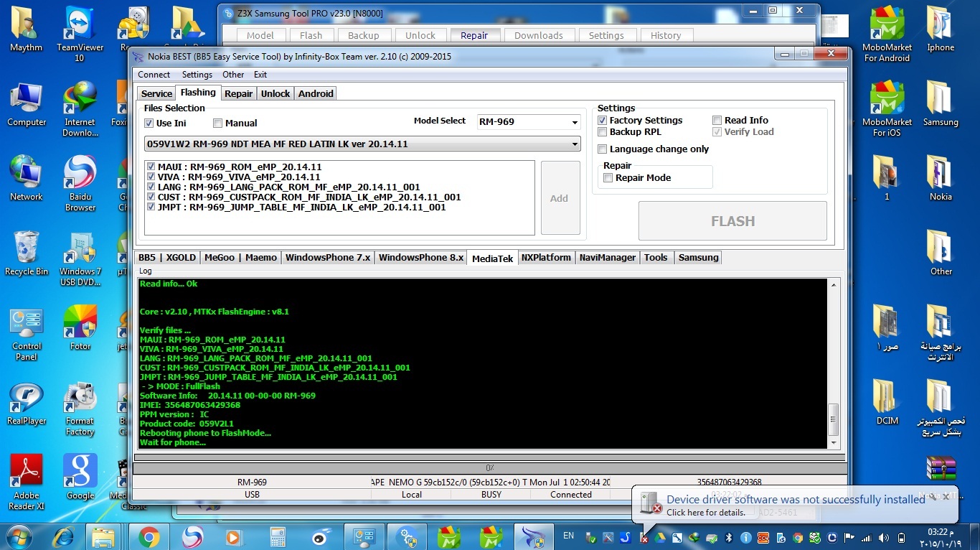Screen dimensions: 980x550
Task: Toggle the Use Ini checkbox
Action: click(149, 123)
